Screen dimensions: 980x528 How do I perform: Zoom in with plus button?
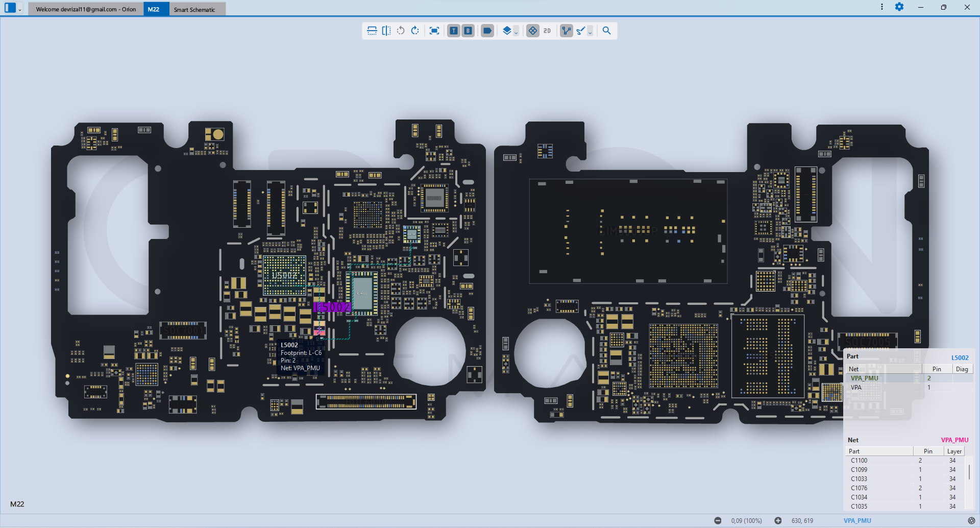coord(778,520)
